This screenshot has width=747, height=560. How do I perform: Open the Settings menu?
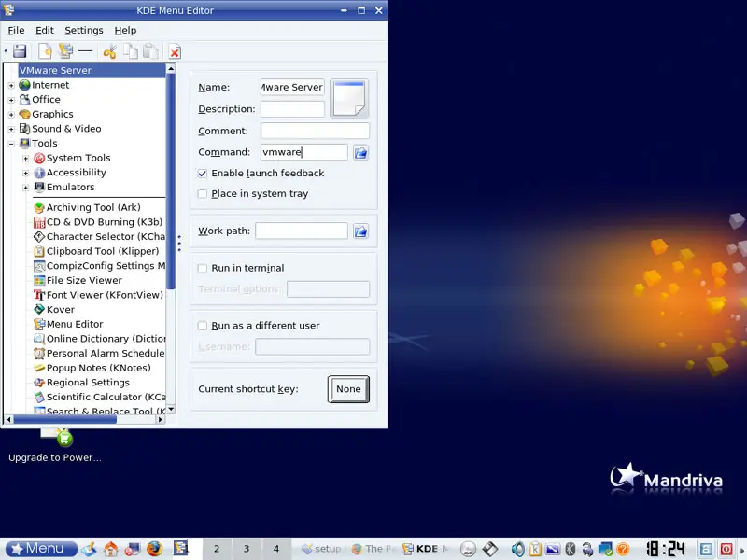click(x=84, y=31)
